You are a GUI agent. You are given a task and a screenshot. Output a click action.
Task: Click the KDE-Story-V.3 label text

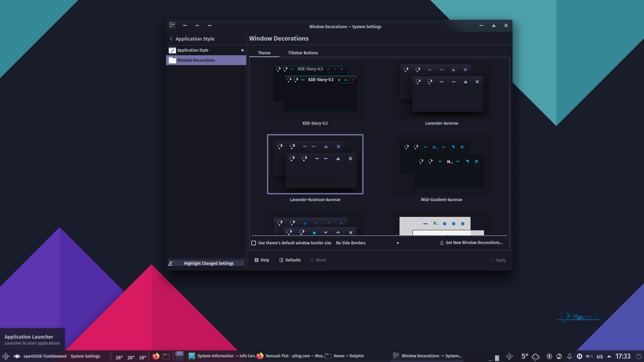315,123
